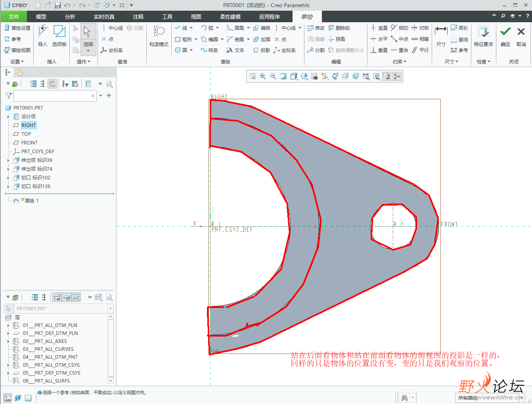Toggle the last icon in the graphics toolbar

(x=397, y=76)
